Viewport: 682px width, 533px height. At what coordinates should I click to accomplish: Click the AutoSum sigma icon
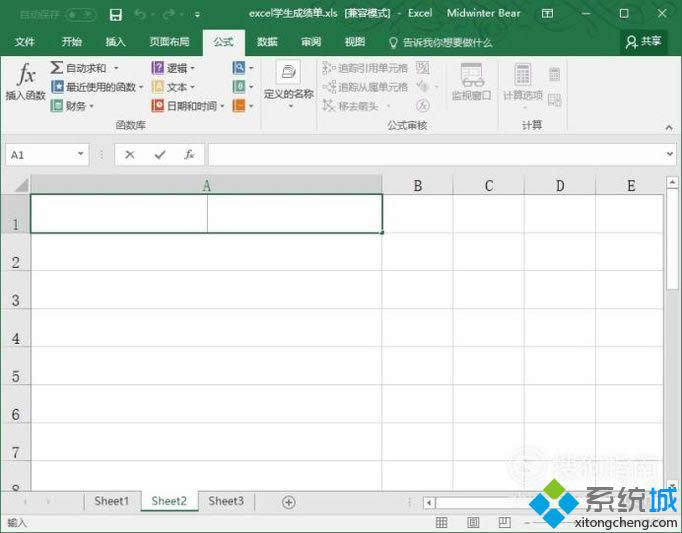[57, 67]
